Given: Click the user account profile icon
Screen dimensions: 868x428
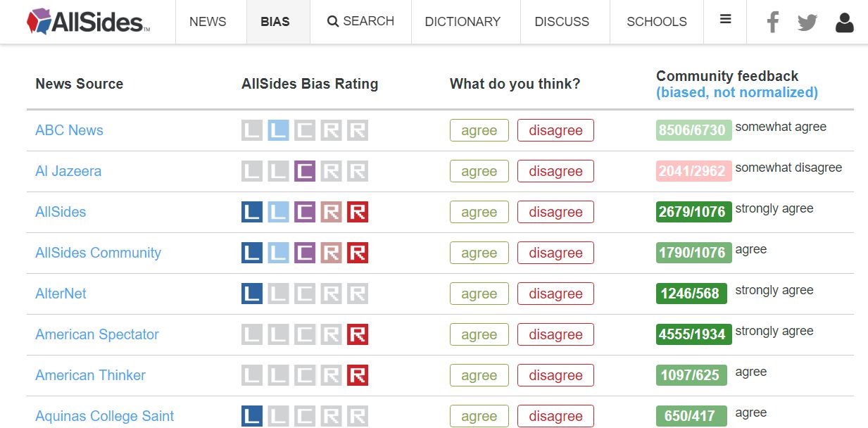Looking at the screenshot, I should 844,23.
